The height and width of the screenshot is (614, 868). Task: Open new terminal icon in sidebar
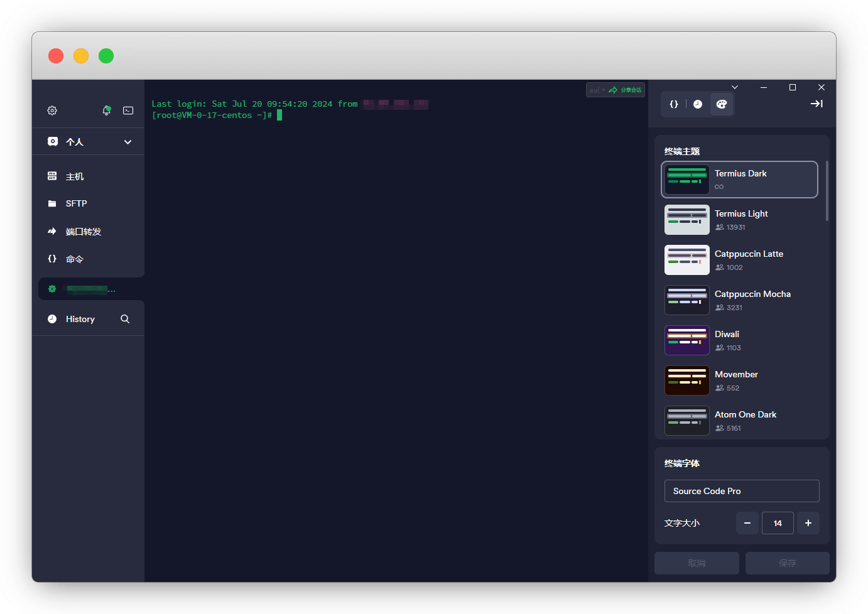click(128, 110)
